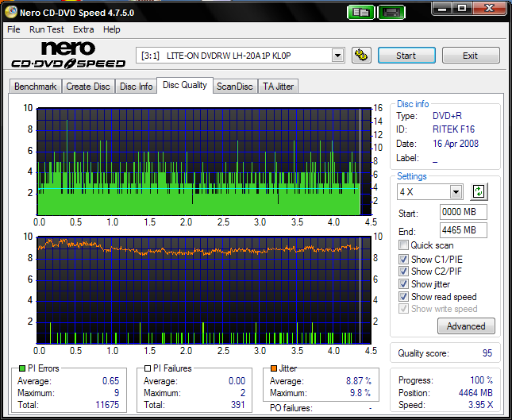Click the Exit button
Image resolution: width=512 pixels, height=420 pixels.
tap(470, 56)
